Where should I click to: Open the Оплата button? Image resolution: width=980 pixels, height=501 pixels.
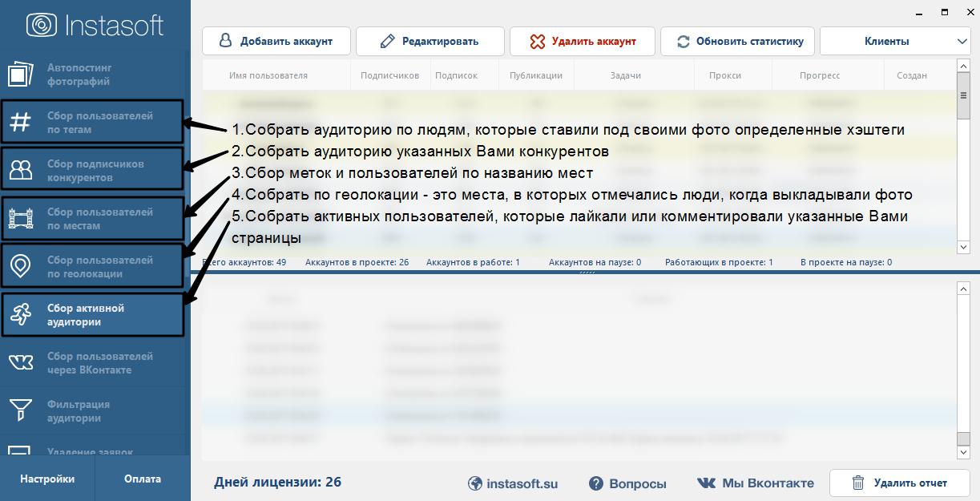[143, 479]
